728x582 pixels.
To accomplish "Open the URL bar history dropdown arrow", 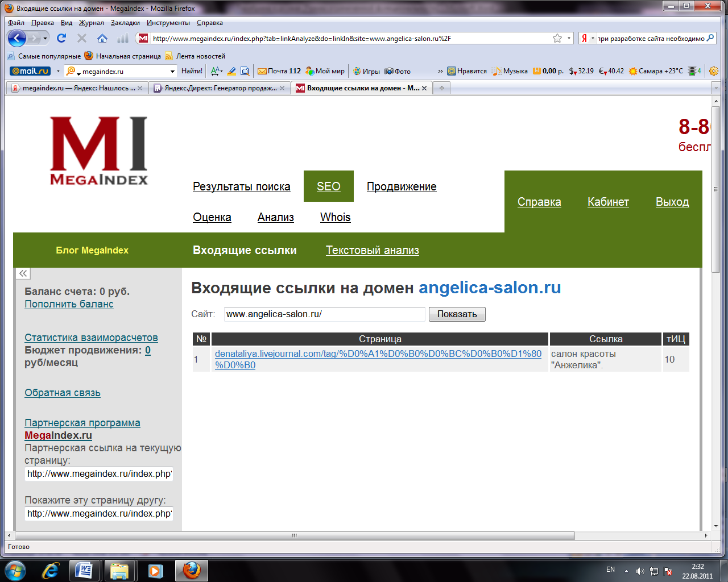I will [569, 38].
